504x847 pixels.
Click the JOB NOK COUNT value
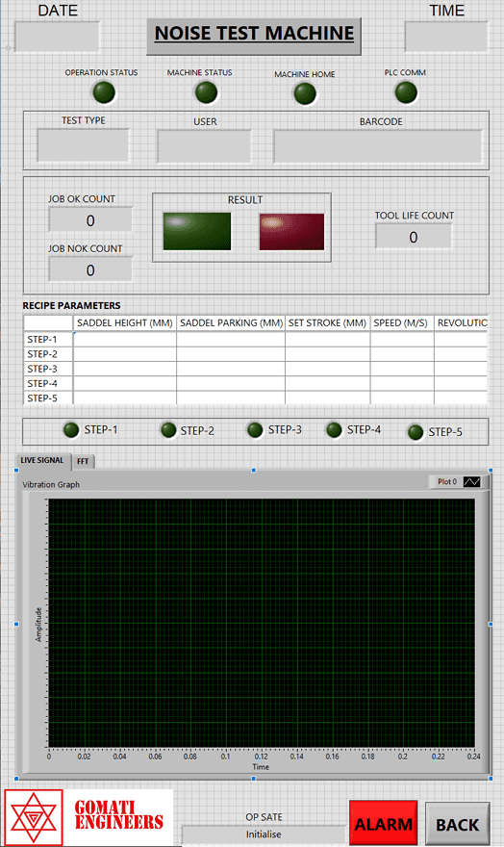coord(90,269)
